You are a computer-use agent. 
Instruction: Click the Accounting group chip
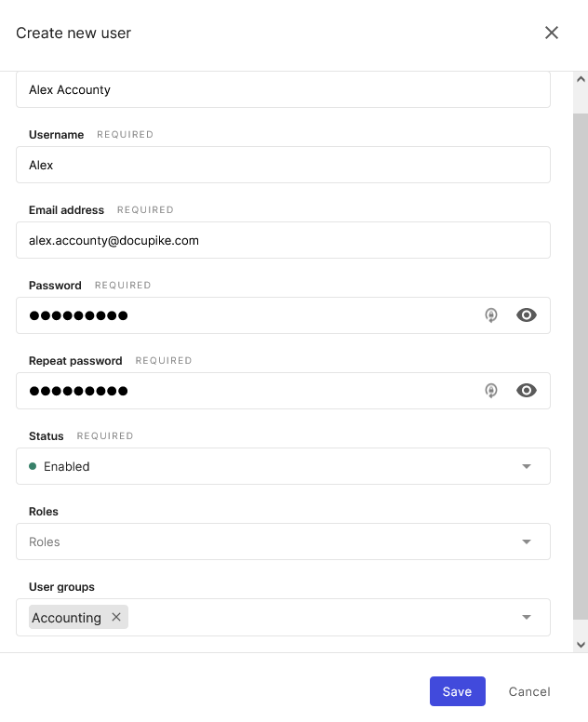coord(66,618)
